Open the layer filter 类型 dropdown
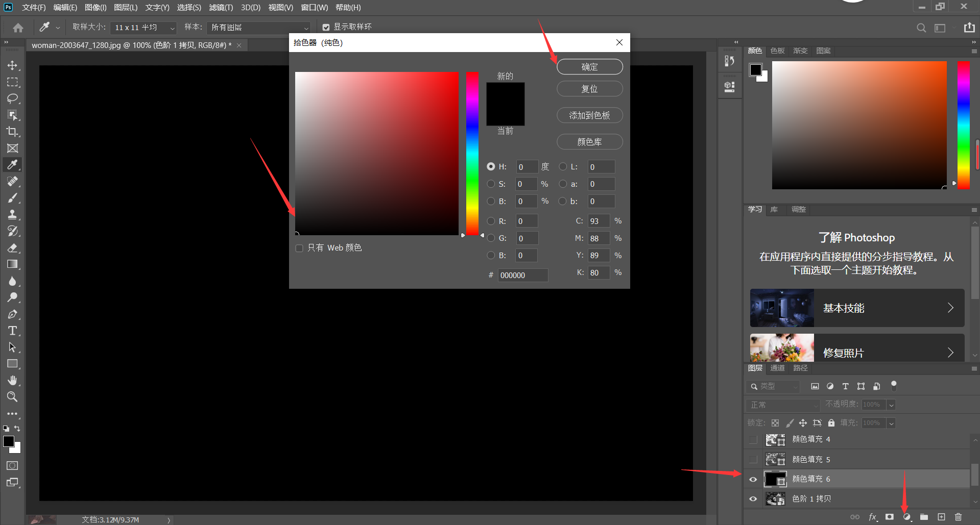This screenshot has width=980, height=525. pos(773,386)
